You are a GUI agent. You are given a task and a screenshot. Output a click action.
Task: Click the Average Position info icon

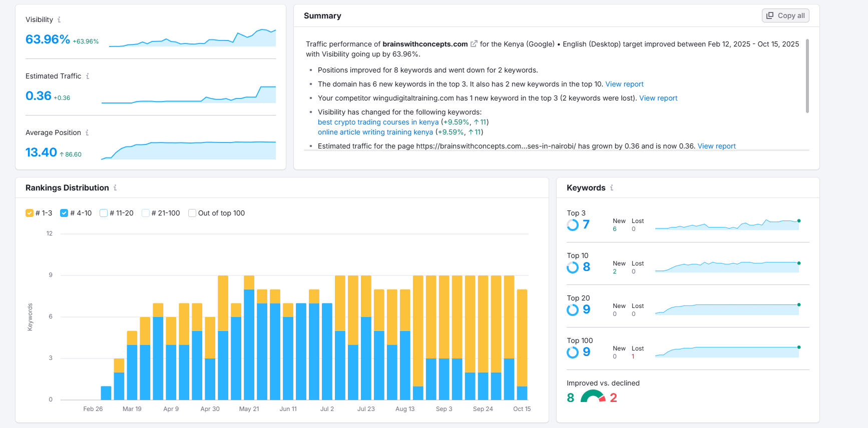pyautogui.click(x=87, y=133)
